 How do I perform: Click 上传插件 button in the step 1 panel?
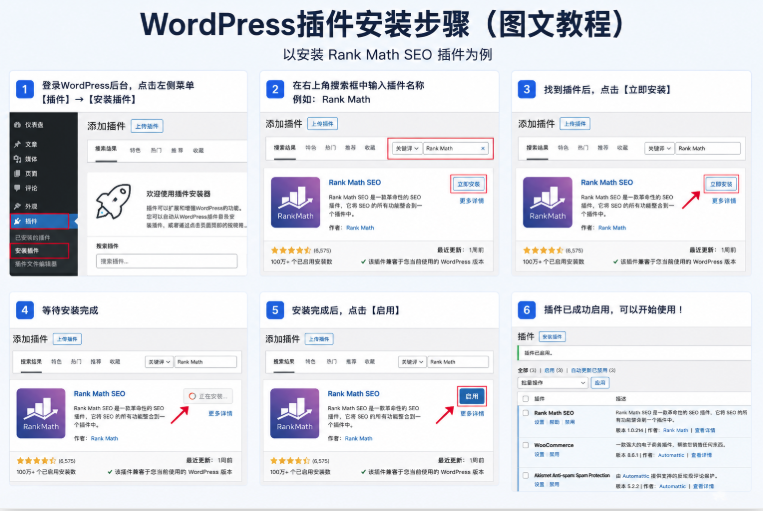(x=147, y=126)
